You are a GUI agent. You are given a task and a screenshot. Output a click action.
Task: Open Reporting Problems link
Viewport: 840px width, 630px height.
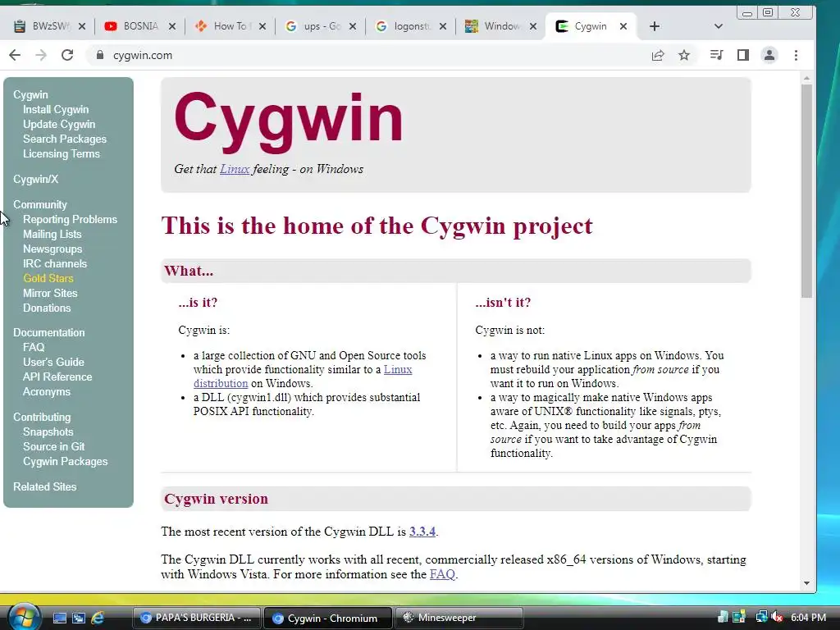71,220
